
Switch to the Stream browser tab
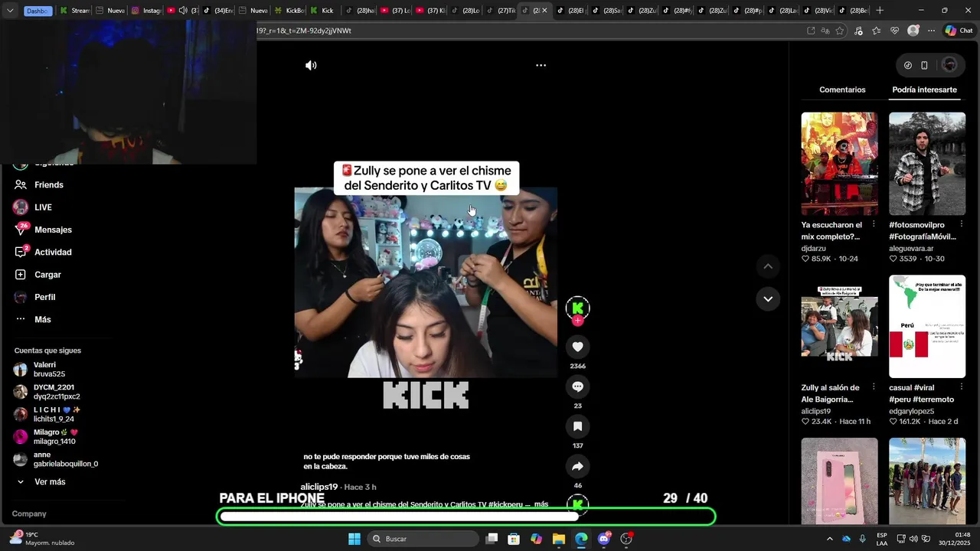point(74,11)
